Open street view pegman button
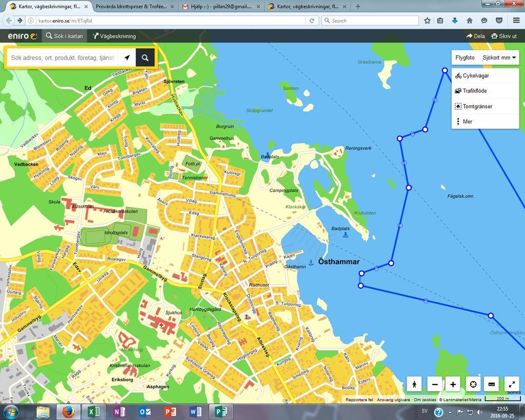Screen dimensions: 525x420 pos(414,384)
